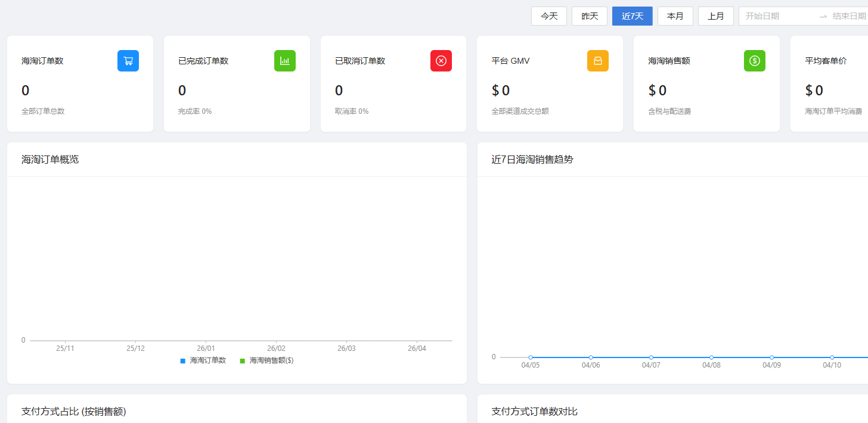The height and width of the screenshot is (423, 868).
Task: Click the 26/01 axis label in overview chart
Action: pos(206,349)
